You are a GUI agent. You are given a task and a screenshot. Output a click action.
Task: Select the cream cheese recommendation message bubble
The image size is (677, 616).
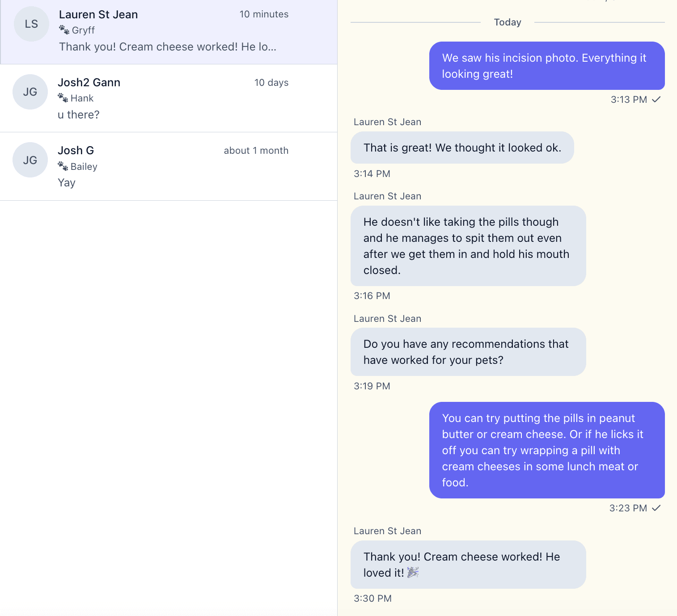[x=546, y=450]
